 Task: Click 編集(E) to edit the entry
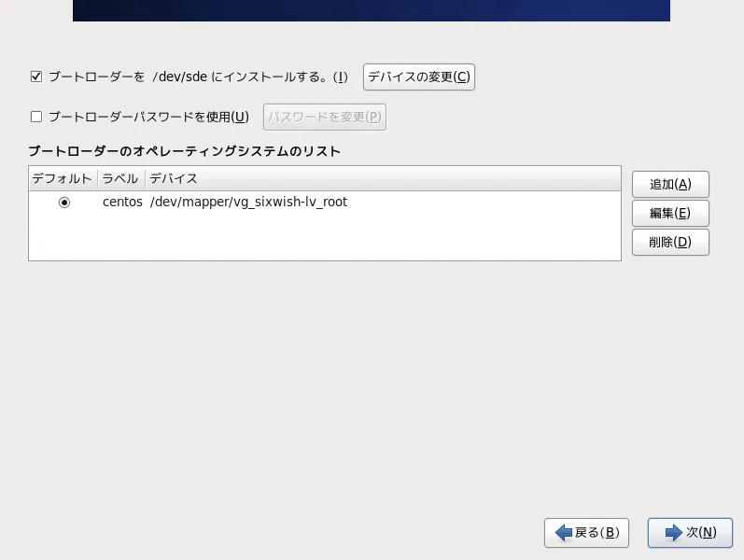tap(670, 213)
